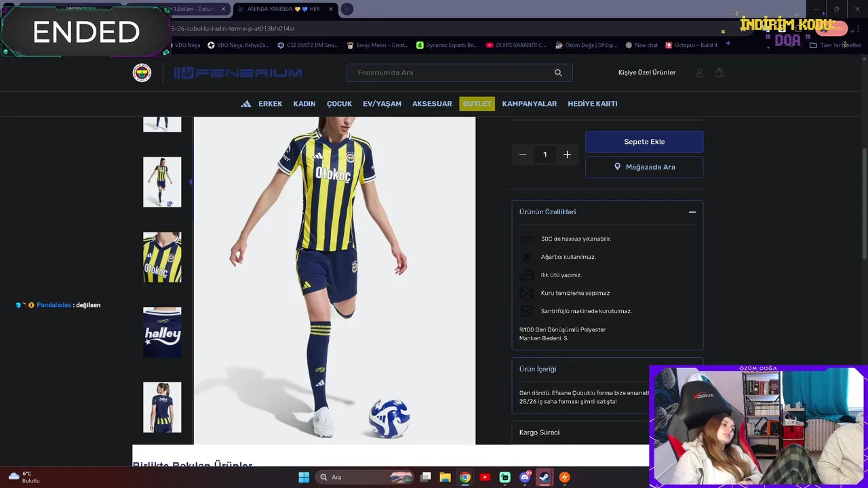Open the ERKEK menu
This screenshot has width=868, height=488.
click(x=270, y=104)
